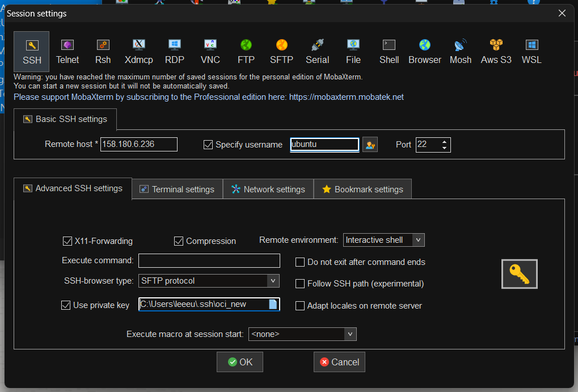This screenshot has width=578, height=392.
Task: Enable Do not exit after command ends
Action: click(300, 262)
